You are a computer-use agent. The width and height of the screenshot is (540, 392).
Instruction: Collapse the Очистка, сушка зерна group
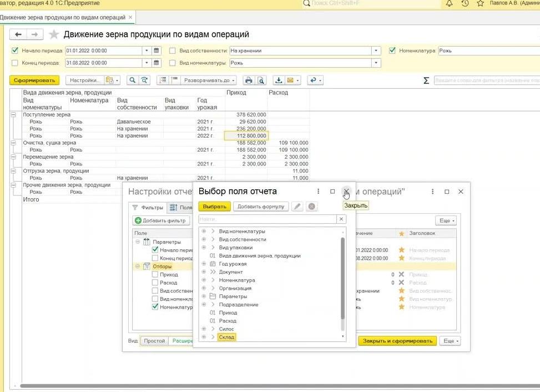pos(13,143)
